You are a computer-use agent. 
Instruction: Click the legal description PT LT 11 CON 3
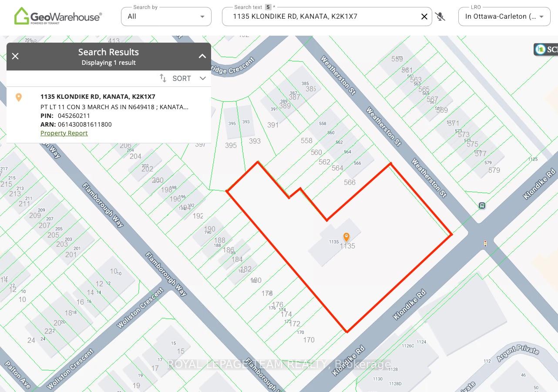[x=114, y=107]
